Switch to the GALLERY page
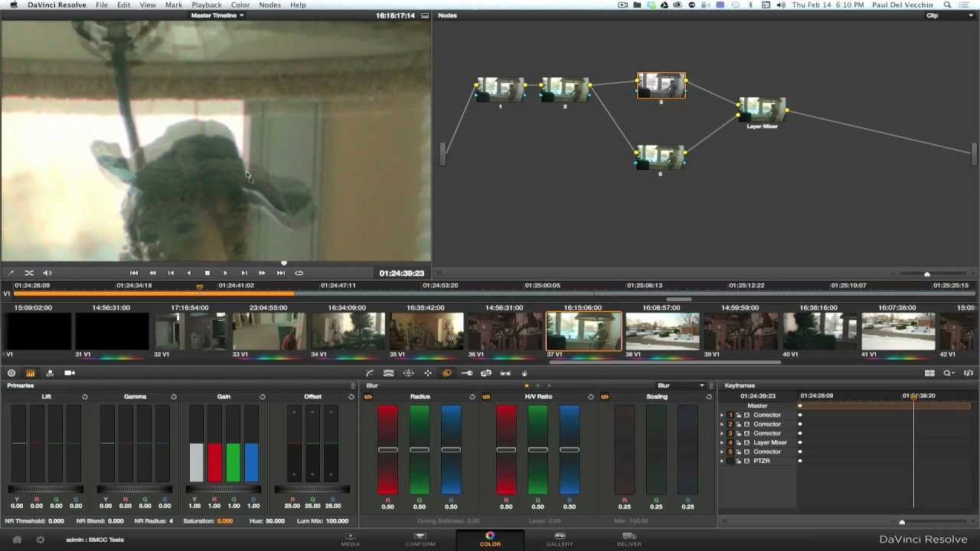 coord(560,540)
